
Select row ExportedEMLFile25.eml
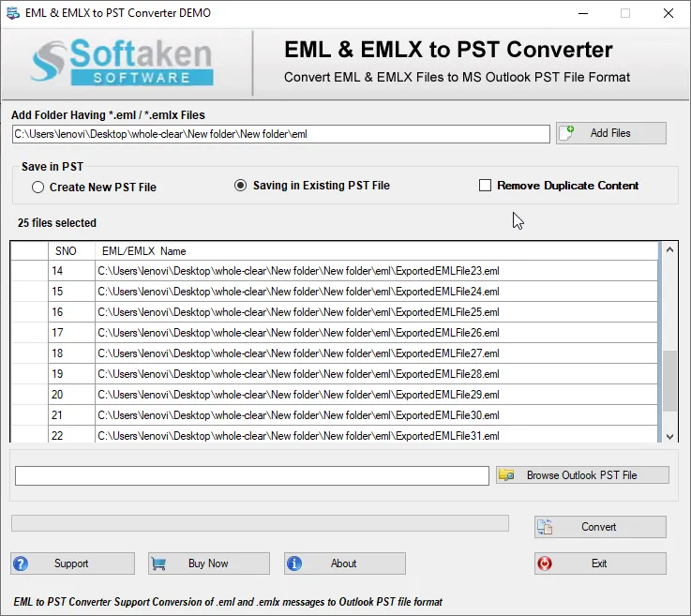pyautogui.click(x=335, y=312)
